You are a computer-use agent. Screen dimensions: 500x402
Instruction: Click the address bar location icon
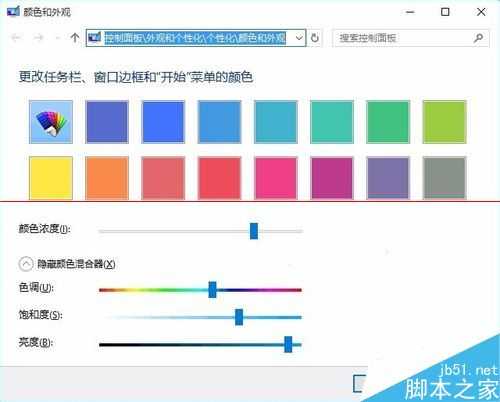pyautogui.click(x=94, y=38)
